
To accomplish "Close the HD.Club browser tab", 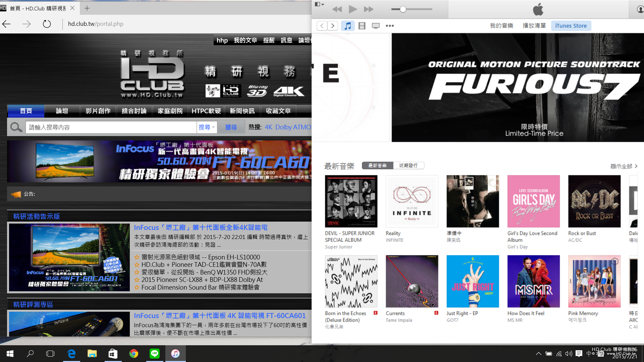I will [x=72, y=8].
